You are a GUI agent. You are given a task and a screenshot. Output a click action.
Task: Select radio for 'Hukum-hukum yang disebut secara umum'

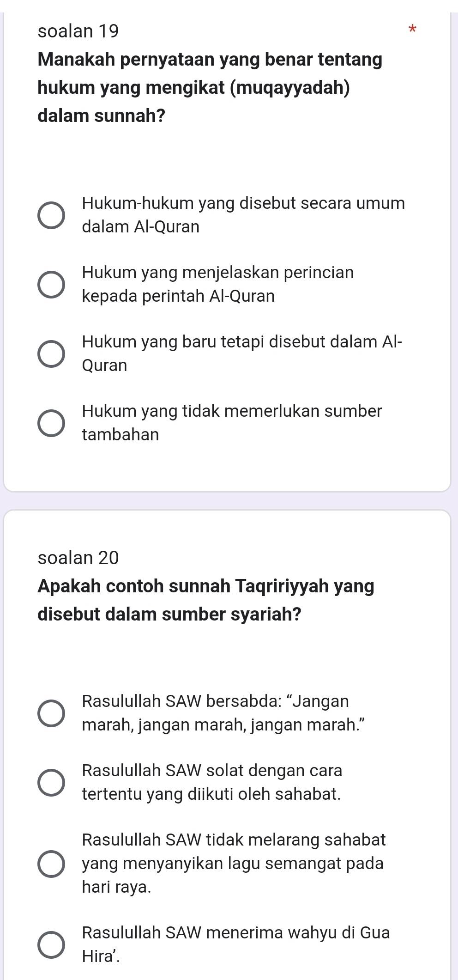click(51, 215)
